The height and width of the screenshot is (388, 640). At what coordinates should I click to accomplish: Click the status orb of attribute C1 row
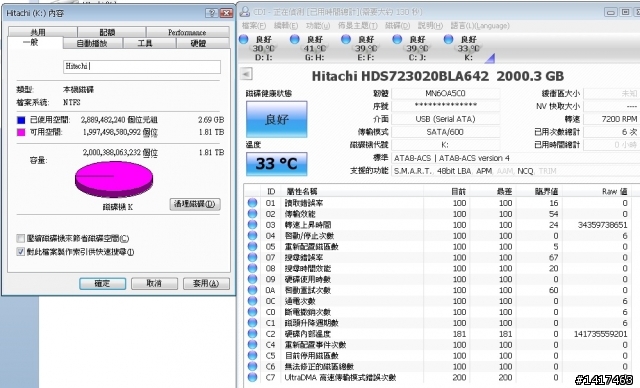coord(252,323)
